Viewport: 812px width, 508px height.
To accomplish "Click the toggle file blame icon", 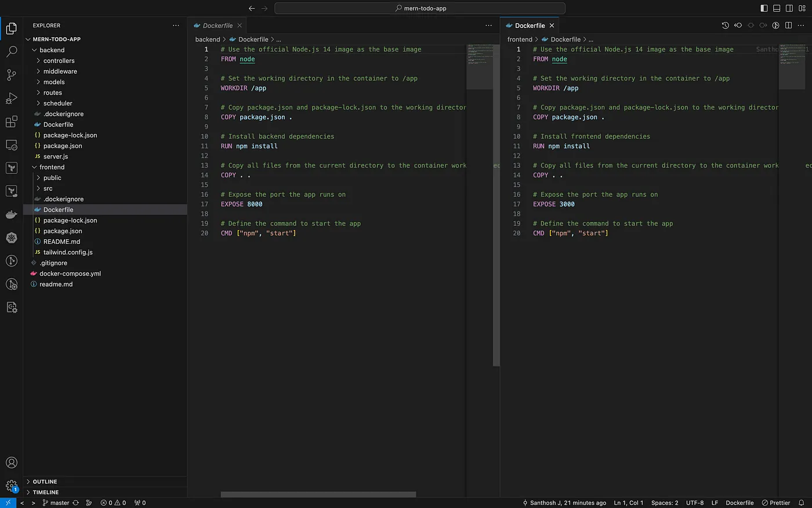I will point(775,26).
